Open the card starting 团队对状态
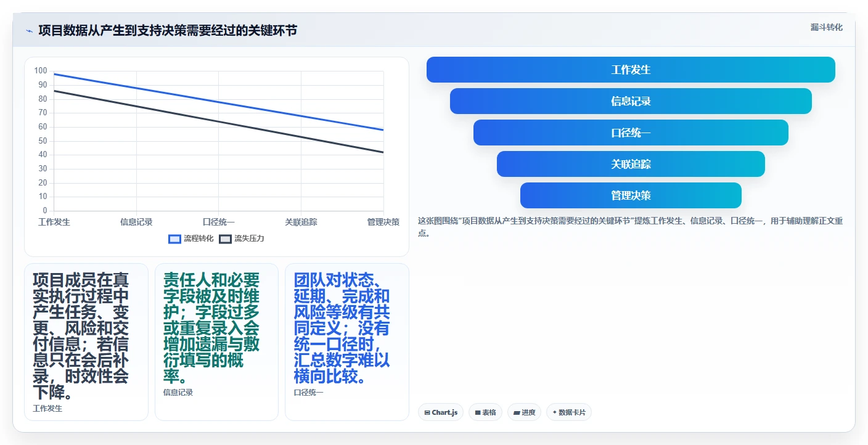 pyautogui.click(x=347, y=342)
